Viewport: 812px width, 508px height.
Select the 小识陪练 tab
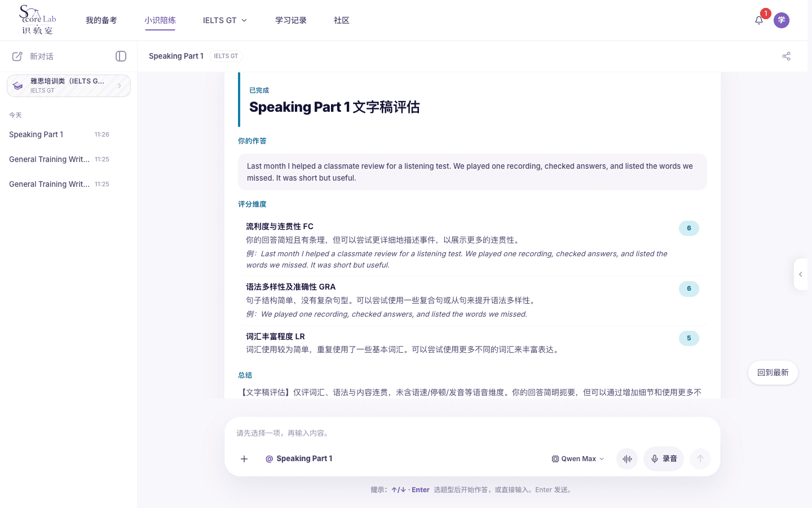[160, 20]
